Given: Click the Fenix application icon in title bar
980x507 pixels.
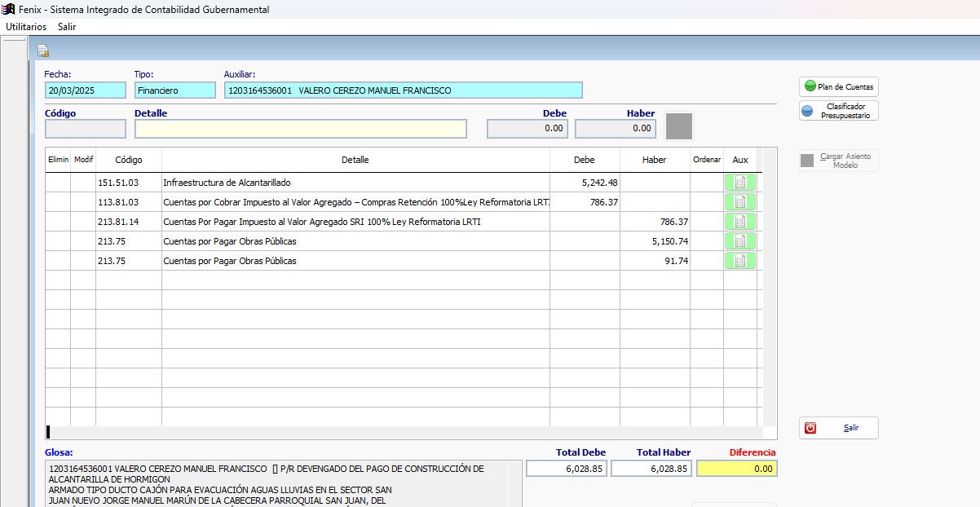Looking at the screenshot, I should click(x=9, y=9).
